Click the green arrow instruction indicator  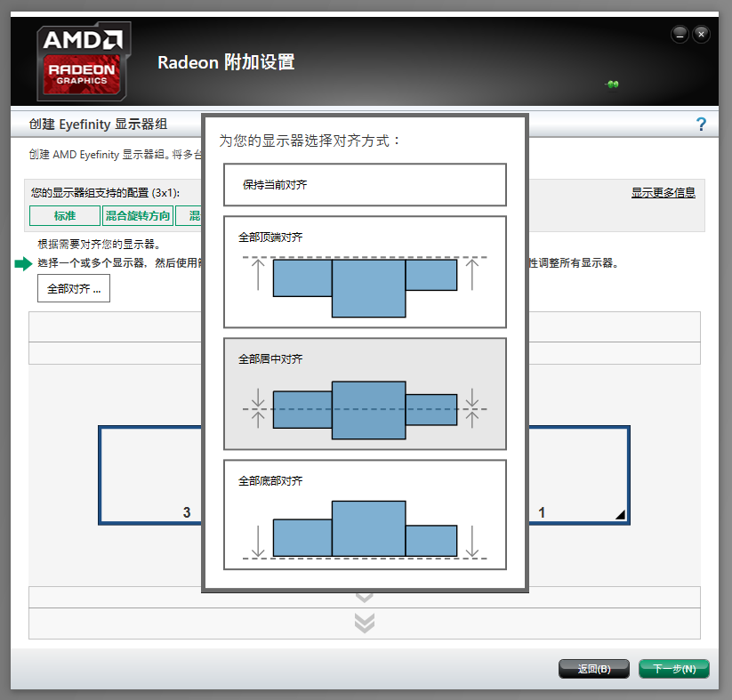[23, 263]
